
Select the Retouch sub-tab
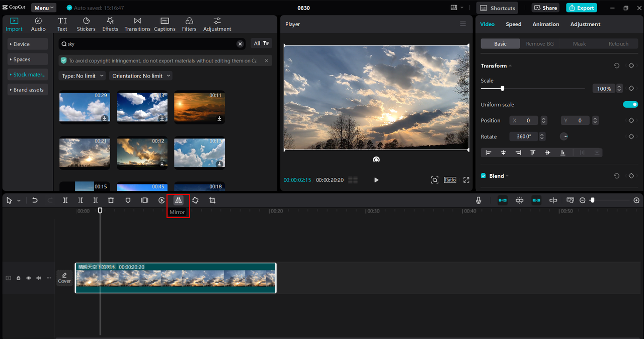[618, 44]
